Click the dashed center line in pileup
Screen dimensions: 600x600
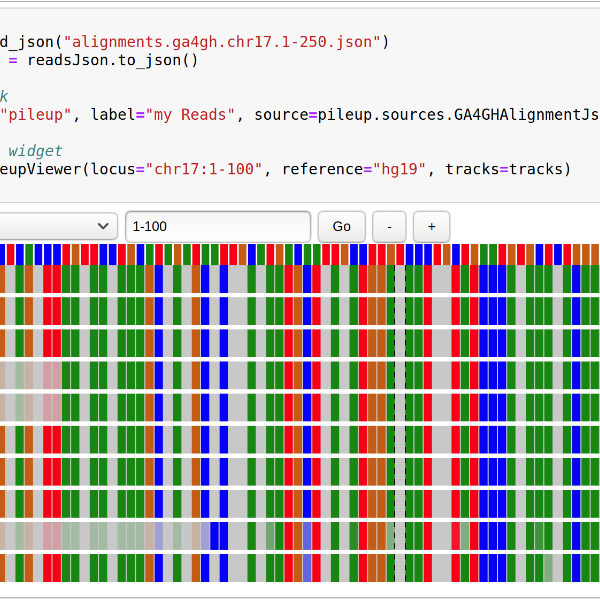393,420
